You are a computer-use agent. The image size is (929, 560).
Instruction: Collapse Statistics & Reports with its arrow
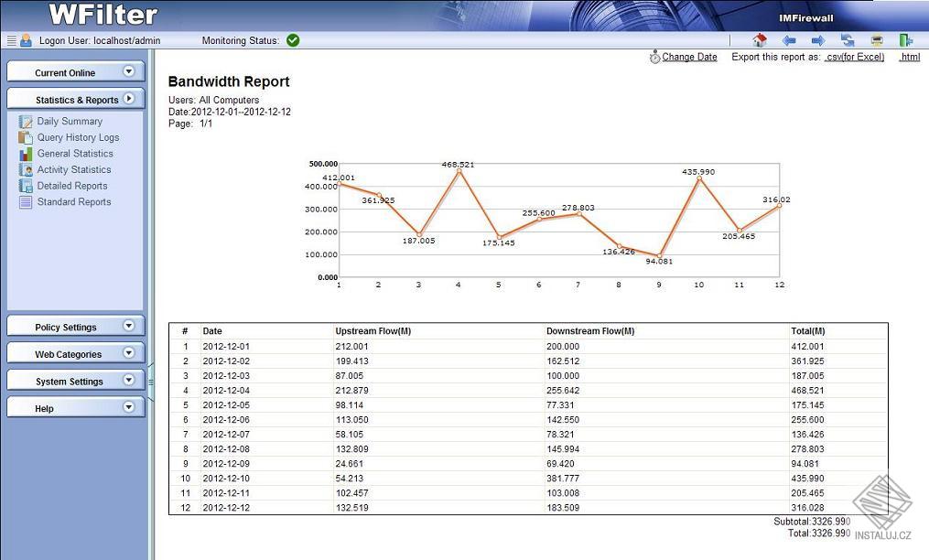coord(128,99)
